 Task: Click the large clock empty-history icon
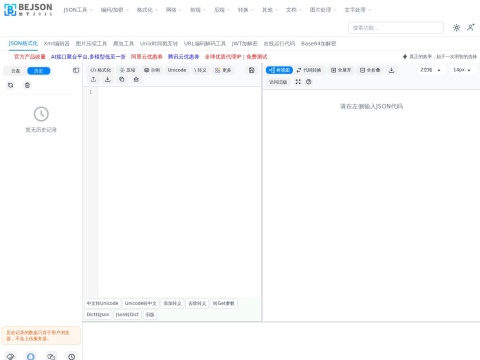click(x=41, y=114)
